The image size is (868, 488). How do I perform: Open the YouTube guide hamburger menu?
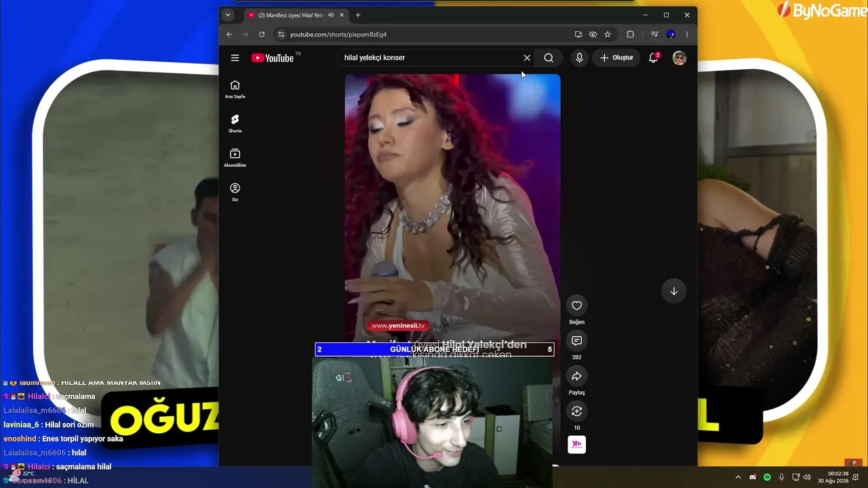tap(235, 58)
